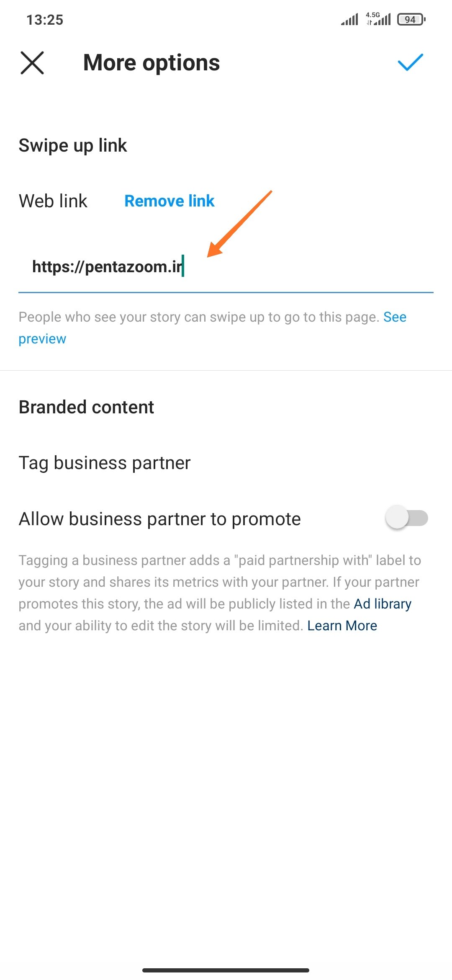
Task: Select Tag business partner option
Action: pyautogui.click(x=105, y=463)
